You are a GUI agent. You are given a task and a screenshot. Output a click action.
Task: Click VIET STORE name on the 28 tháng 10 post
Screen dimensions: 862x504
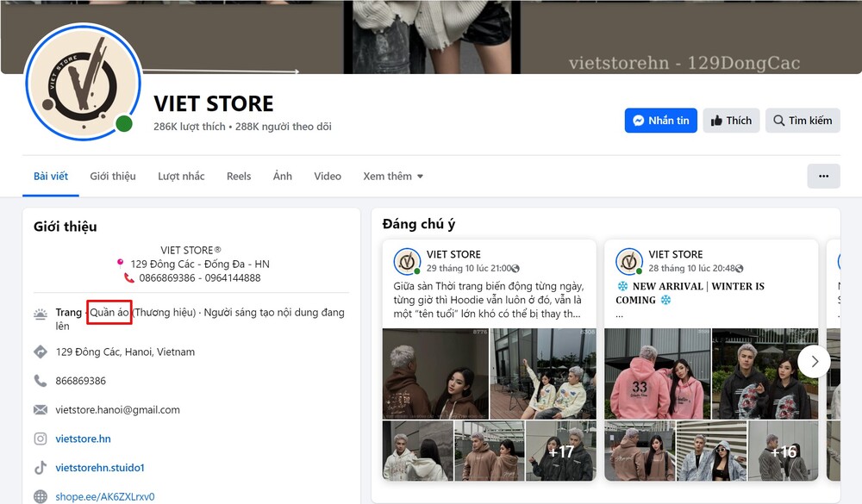pyautogui.click(x=676, y=254)
